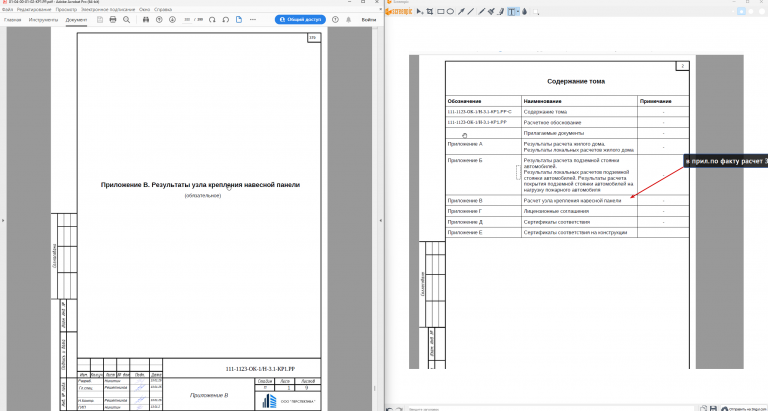The width and height of the screenshot is (768, 411).
Task: Select the pencil tool in Screenpic
Action: (x=481, y=12)
